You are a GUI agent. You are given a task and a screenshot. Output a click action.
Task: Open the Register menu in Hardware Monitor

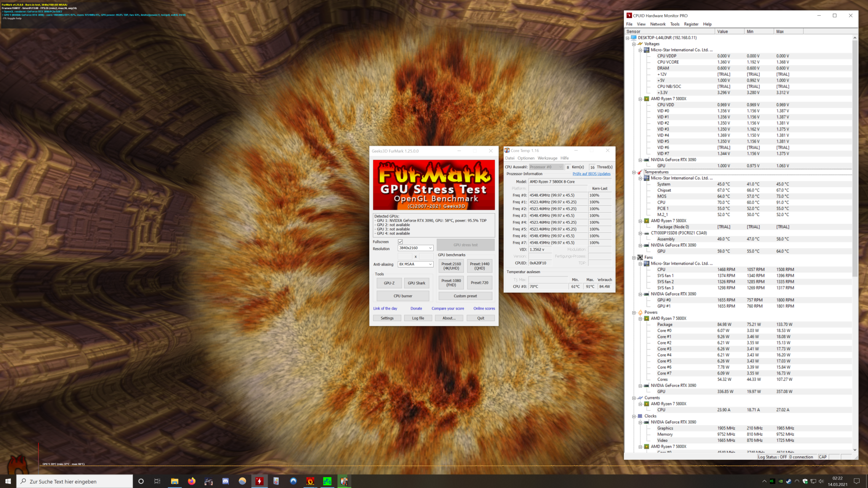click(x=691, y=24)
